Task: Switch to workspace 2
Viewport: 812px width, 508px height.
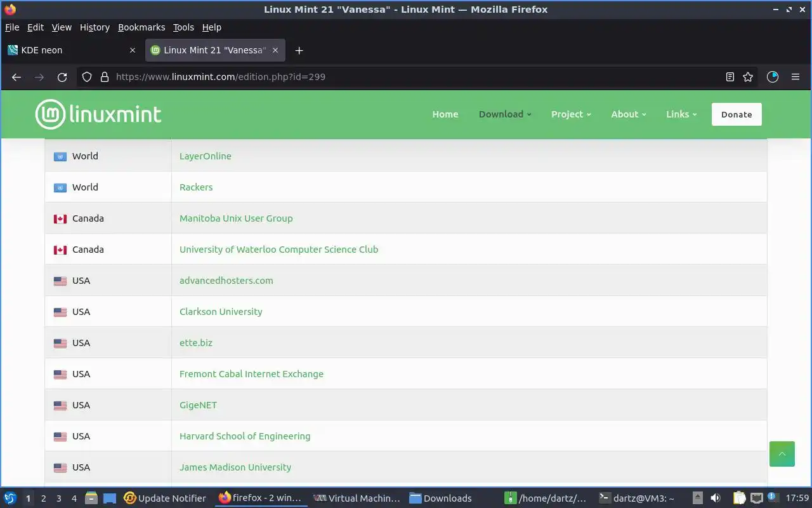Action: coord(43,498)
